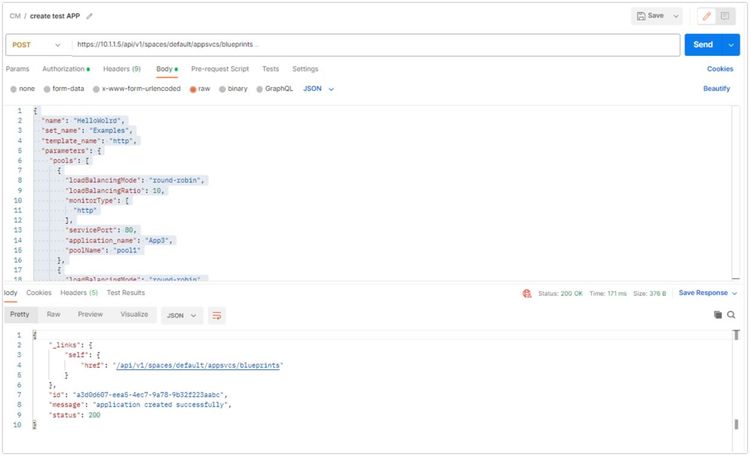Click the "servicePort": 80 line

tap(101, 230)
